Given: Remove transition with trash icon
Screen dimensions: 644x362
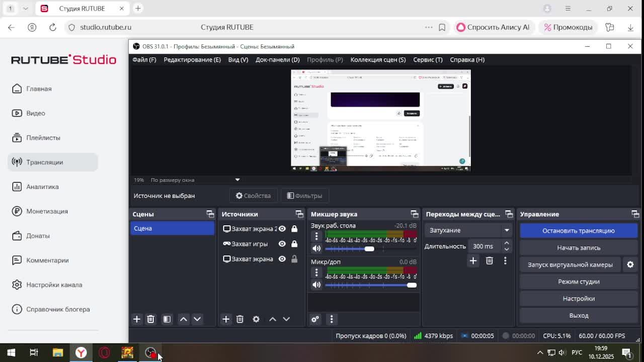Looking at the screenshot, I should point(489,260).
